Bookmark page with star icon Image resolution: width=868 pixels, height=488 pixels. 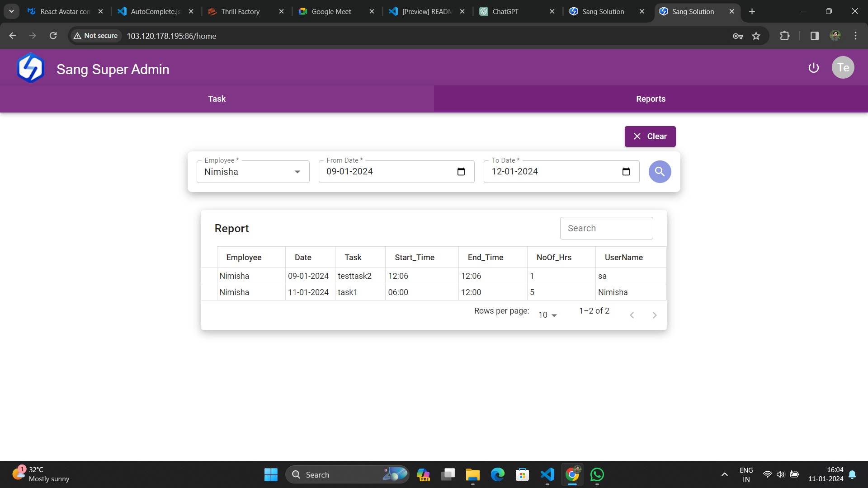click(756, 36)
